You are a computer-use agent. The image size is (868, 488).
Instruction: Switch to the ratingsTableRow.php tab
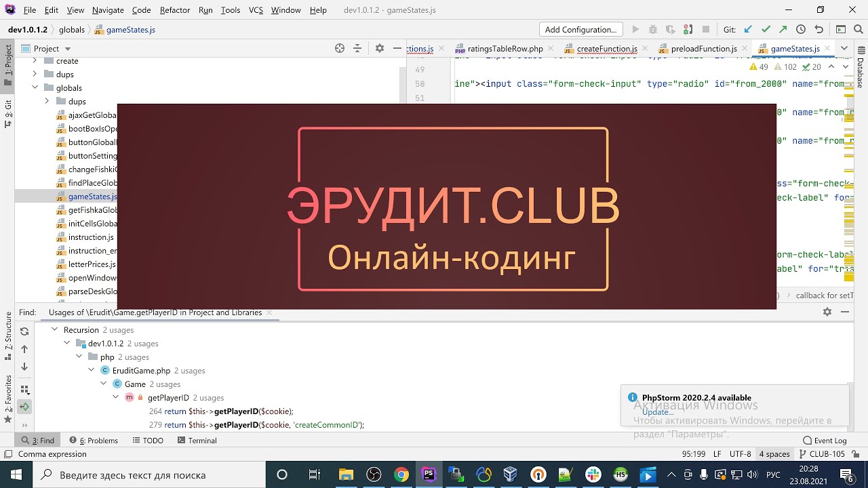click(x=505, y=49)
